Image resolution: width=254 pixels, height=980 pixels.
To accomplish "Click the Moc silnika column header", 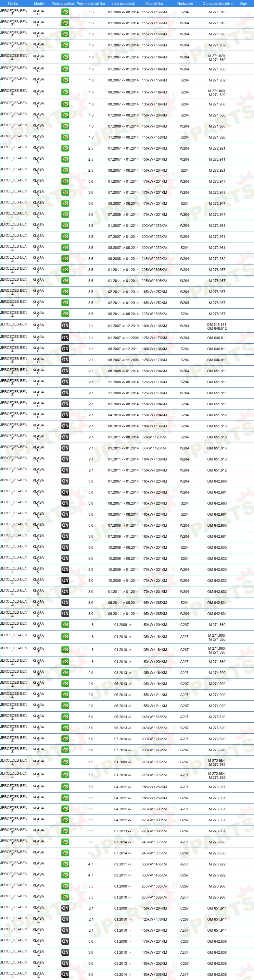I will click(154, 4).
